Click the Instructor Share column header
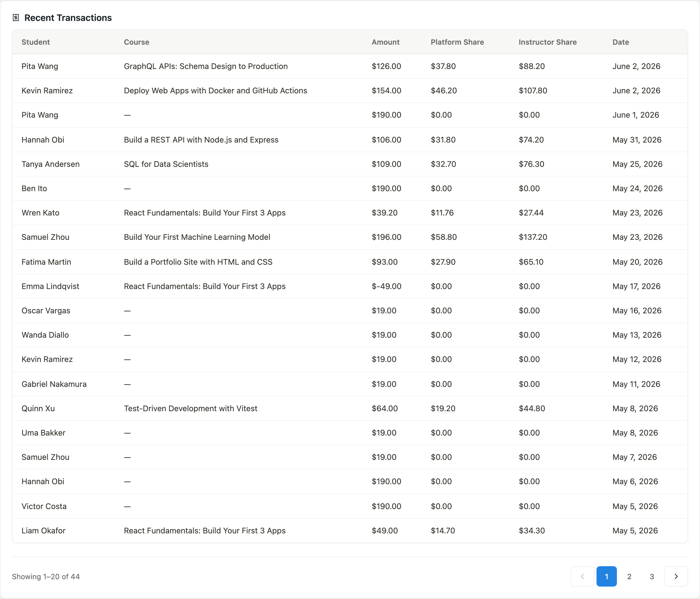 [548, 42]
